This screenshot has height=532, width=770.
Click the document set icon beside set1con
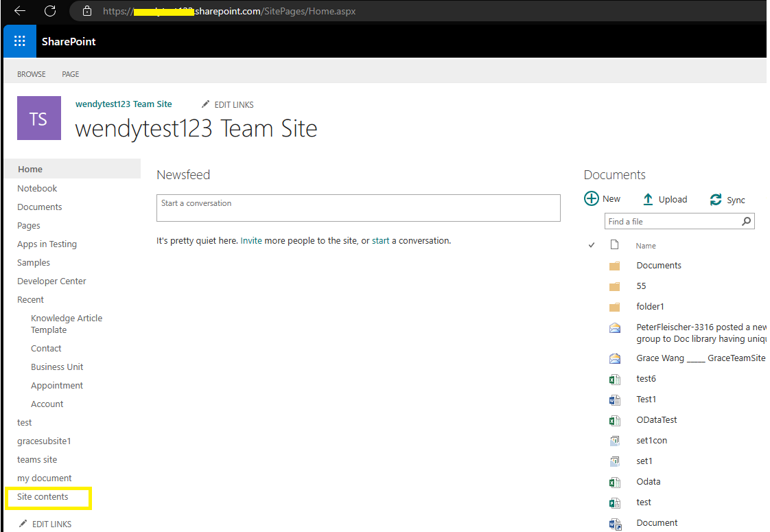(x=615, y=441)
